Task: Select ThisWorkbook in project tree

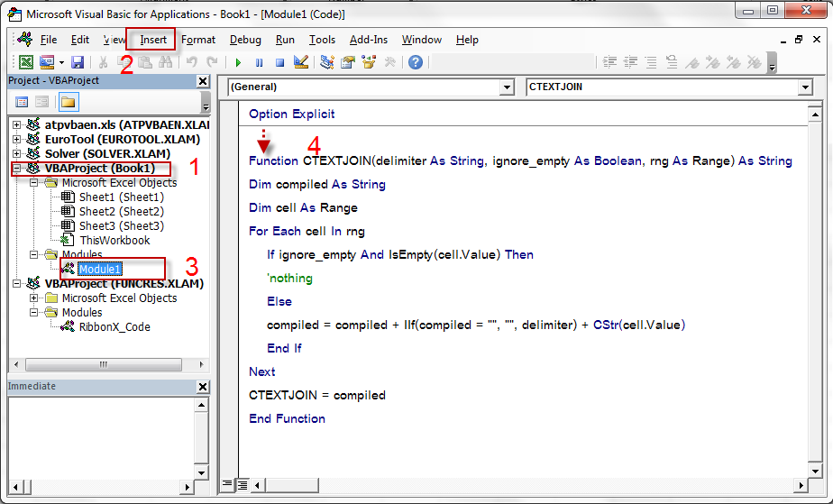Action: pyautogui.click(x=114, y=240)
